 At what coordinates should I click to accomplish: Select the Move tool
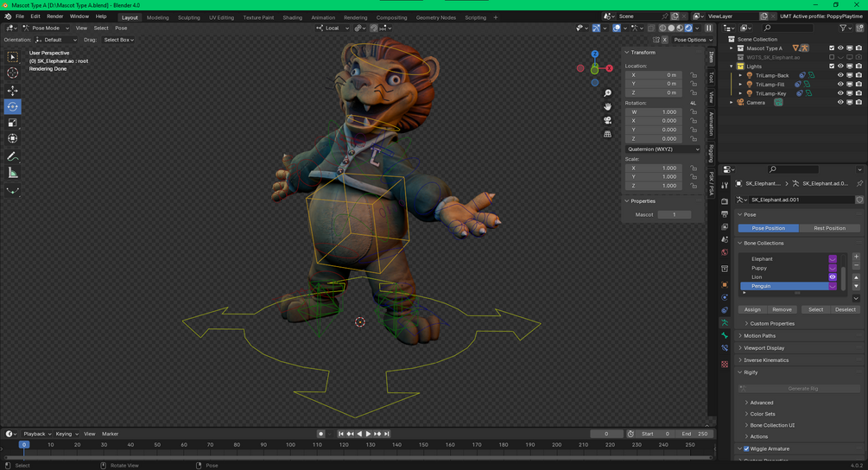(x=12, y=90)
